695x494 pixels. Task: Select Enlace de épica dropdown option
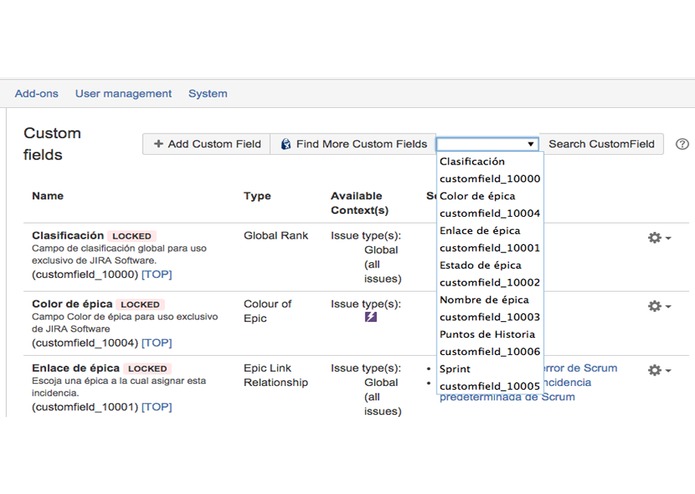[490, 230]
